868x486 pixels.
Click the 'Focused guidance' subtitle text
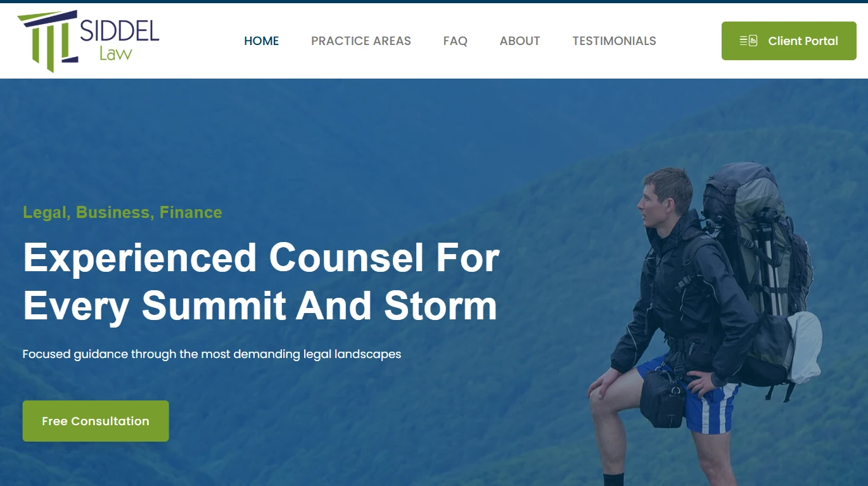point(212,354)
